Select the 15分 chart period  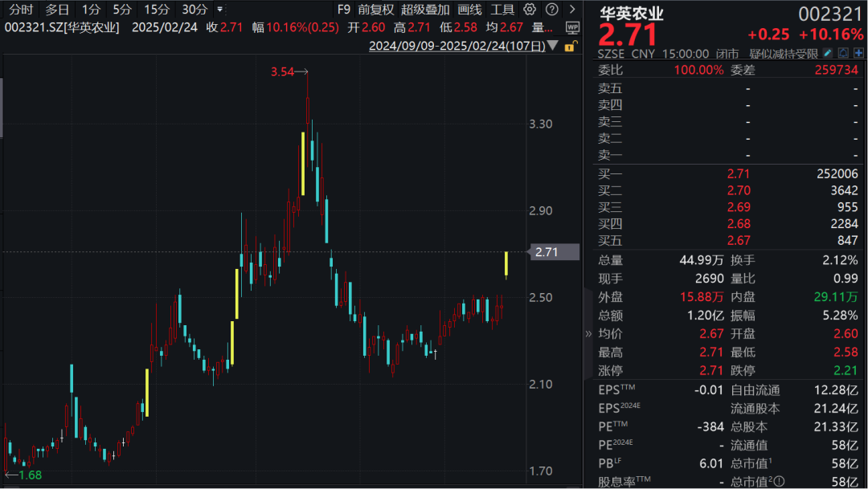[x=157, y=10]
